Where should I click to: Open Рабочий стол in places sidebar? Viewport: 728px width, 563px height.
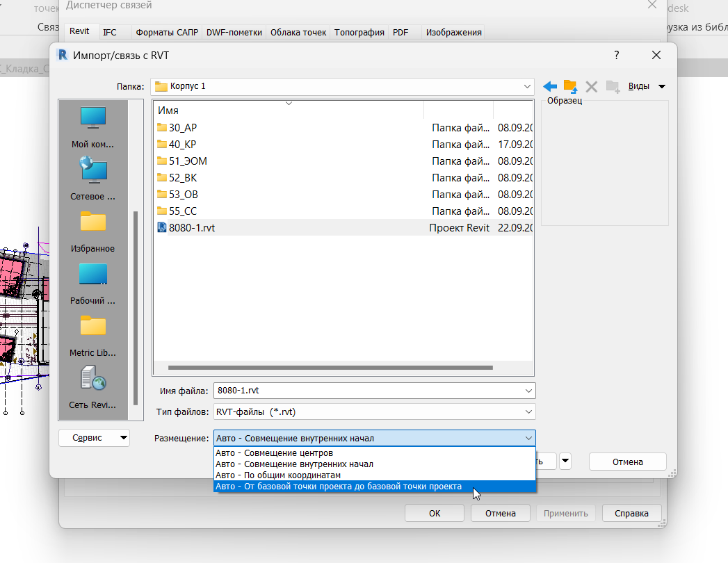pos(93,283)
